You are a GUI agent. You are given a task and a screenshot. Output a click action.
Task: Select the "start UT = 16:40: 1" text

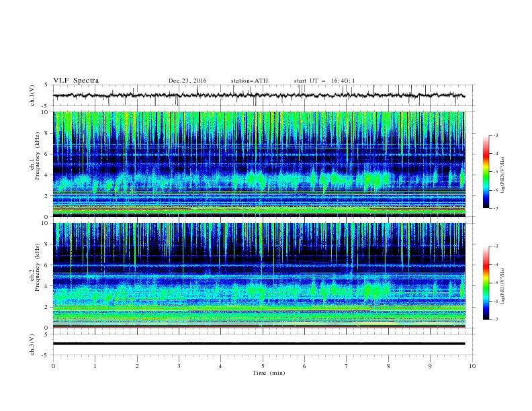tap(324, 81)
